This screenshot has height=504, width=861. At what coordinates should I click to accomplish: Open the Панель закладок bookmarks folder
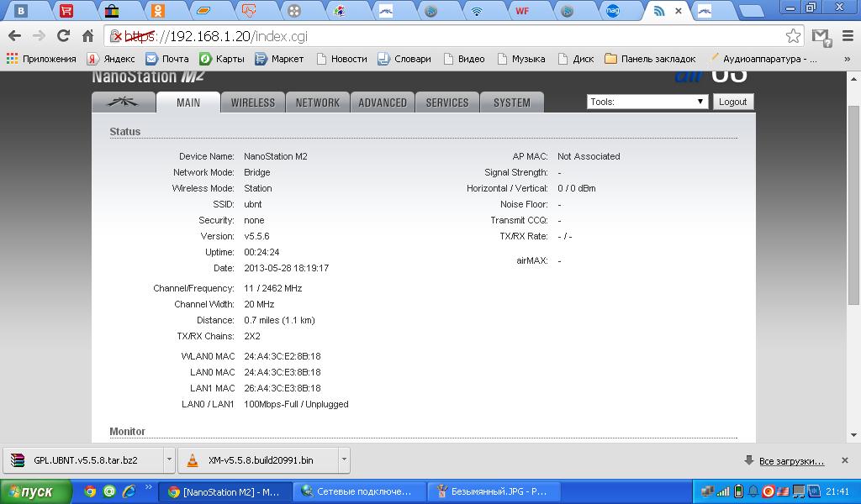[x=650, y=59]
